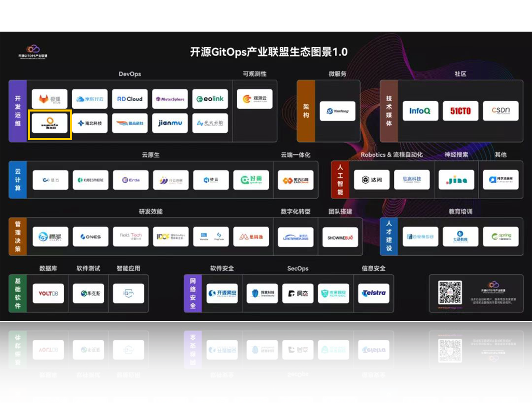Click the InfoQ logo card
Image resolution: width=532 pixels, height=415 pixels.
420,111
